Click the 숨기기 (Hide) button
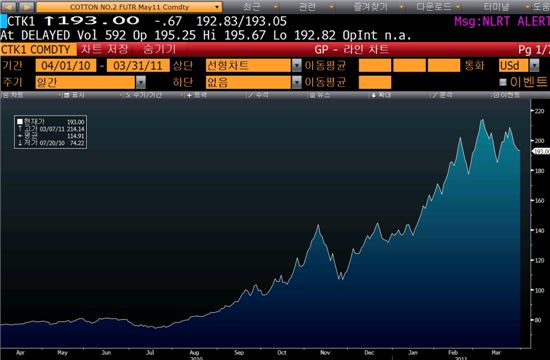The image size is (550, 360). 160,49
